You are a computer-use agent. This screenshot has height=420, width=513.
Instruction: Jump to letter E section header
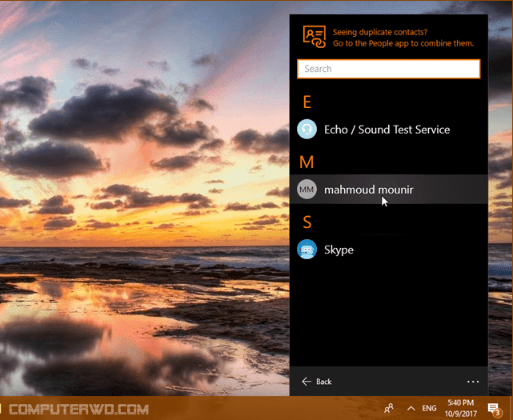pyautogui.click(x=307, y=102)
